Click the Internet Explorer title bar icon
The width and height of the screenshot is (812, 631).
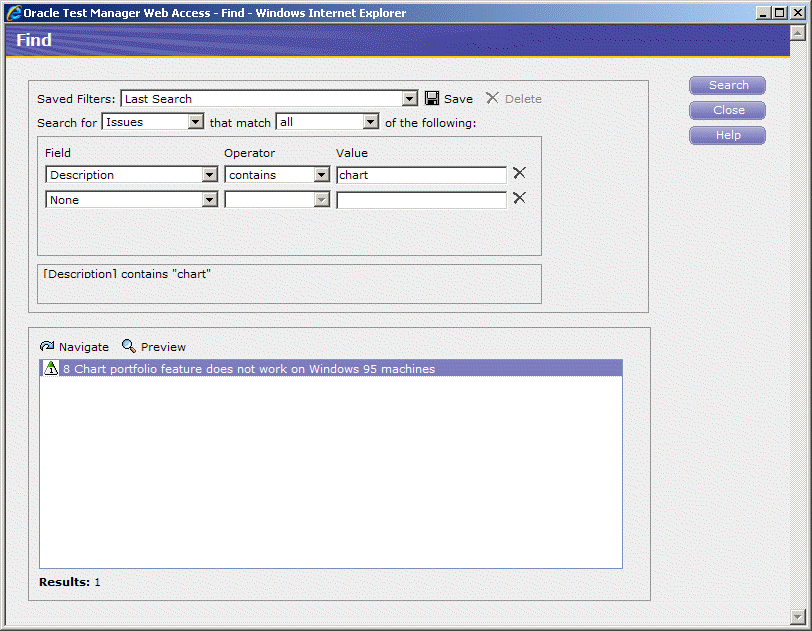[14, 12]
